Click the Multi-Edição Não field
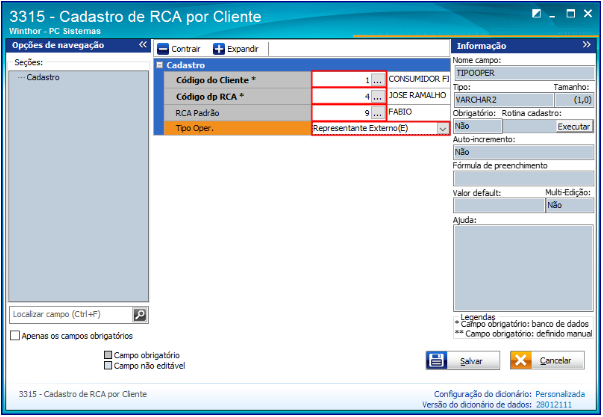Image resolution: width=603 pixels, height=417 pixels. click(x=570, y=205)
